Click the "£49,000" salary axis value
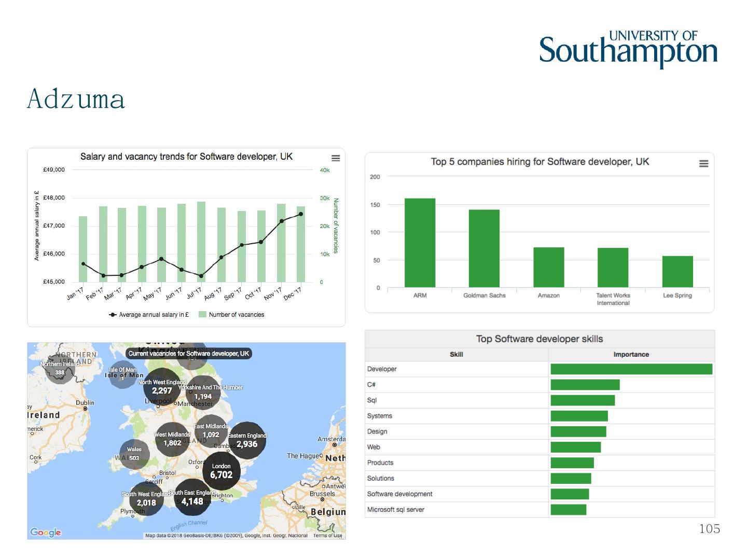 (54, 170)
